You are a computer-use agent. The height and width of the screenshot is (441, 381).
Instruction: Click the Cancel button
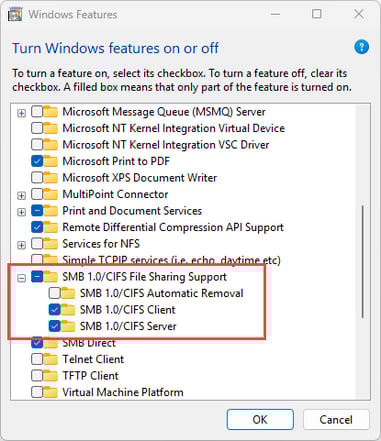click(x=336, y=419)
